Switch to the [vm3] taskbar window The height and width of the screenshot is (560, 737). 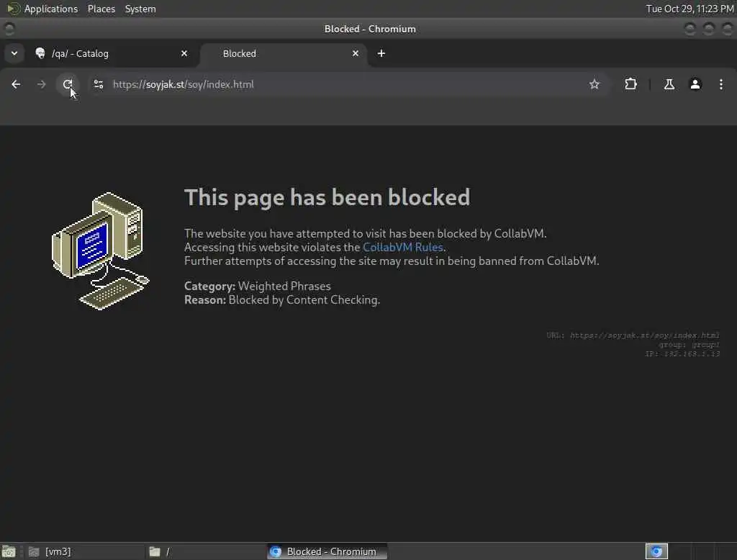pyautogui.click(x=85, y=551)
